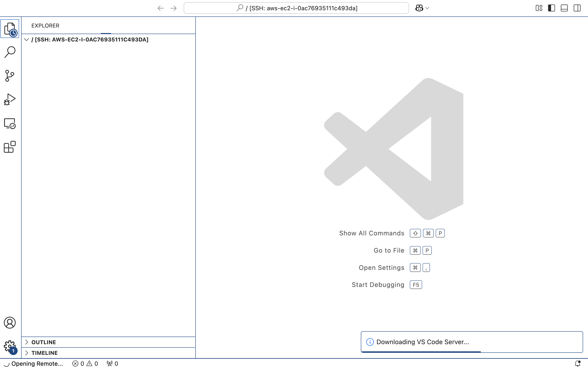Open the Copilot chat icon
Screen dimensions: 588x369
419,8
